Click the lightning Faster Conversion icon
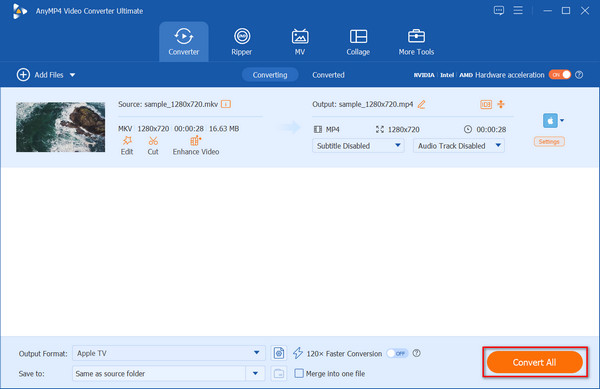The height and width of the screenshot is (389, 600). 298,353
